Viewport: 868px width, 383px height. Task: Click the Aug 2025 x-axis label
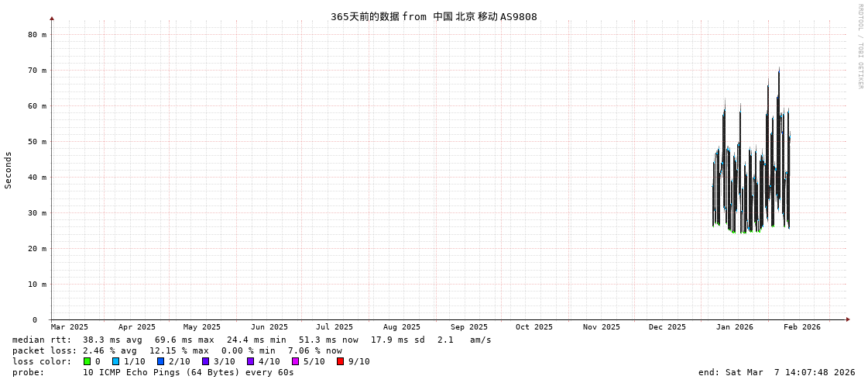coord(402,327)
